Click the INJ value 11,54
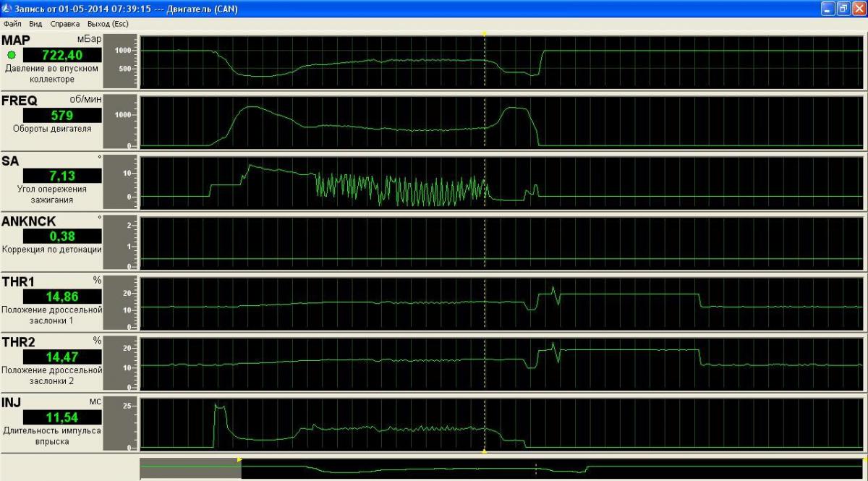 [62, 417]
